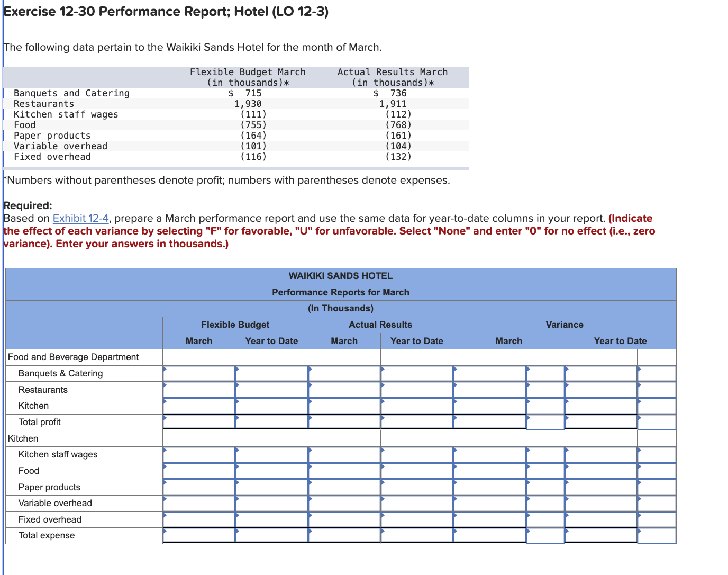
Task: Click Flexible Budget March cell for Kitchen staff wages
Action: coord(199,454)
